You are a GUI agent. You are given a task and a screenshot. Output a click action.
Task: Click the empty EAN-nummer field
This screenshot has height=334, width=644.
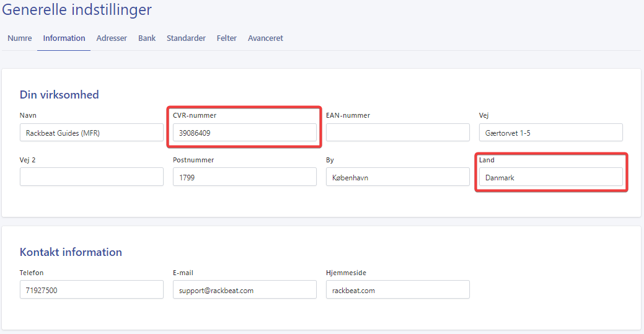coord(397,133)
